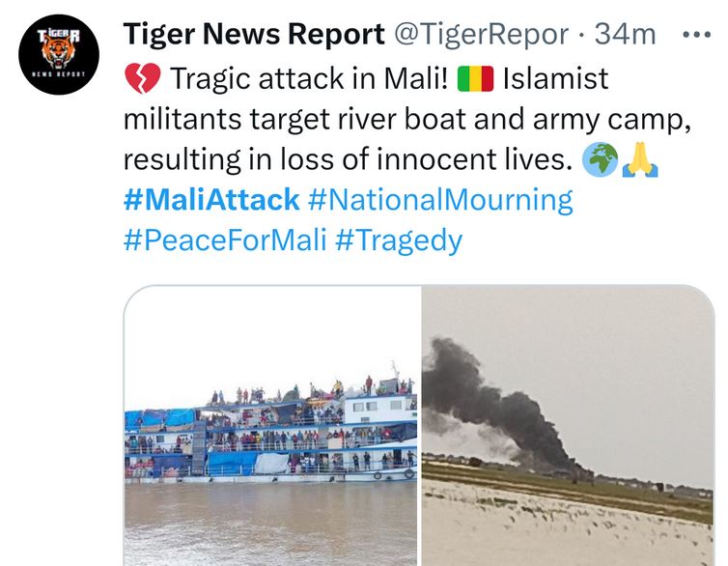
Task: Open the Tiger News Report display name
Action: [254, 35]
